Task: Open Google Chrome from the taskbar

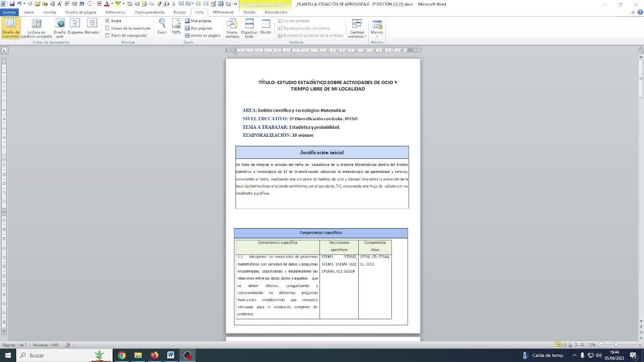Action: (121, 355)
